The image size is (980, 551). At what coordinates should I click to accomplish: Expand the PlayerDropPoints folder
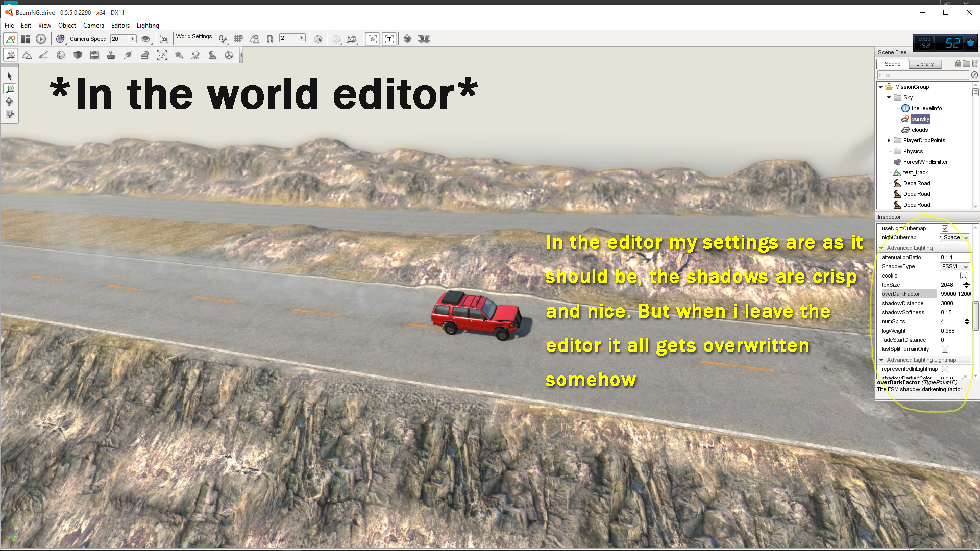tap(889, 140)
